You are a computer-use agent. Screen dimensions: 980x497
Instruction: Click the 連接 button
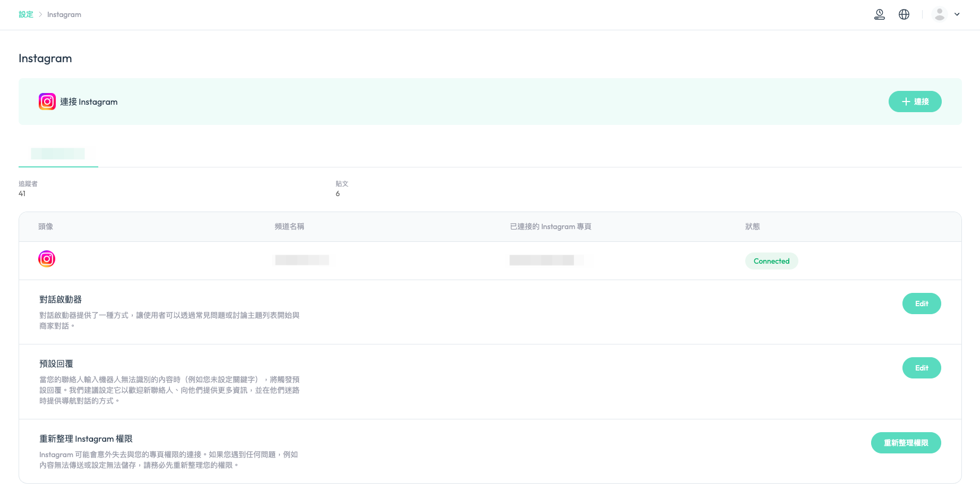[915, 102]
